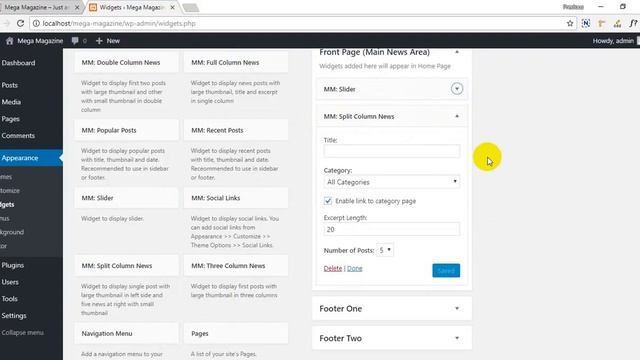Viewport: 640px width, 360px height.
Task: Select the available MM: Split Column News widget
Action: point(127,266)
